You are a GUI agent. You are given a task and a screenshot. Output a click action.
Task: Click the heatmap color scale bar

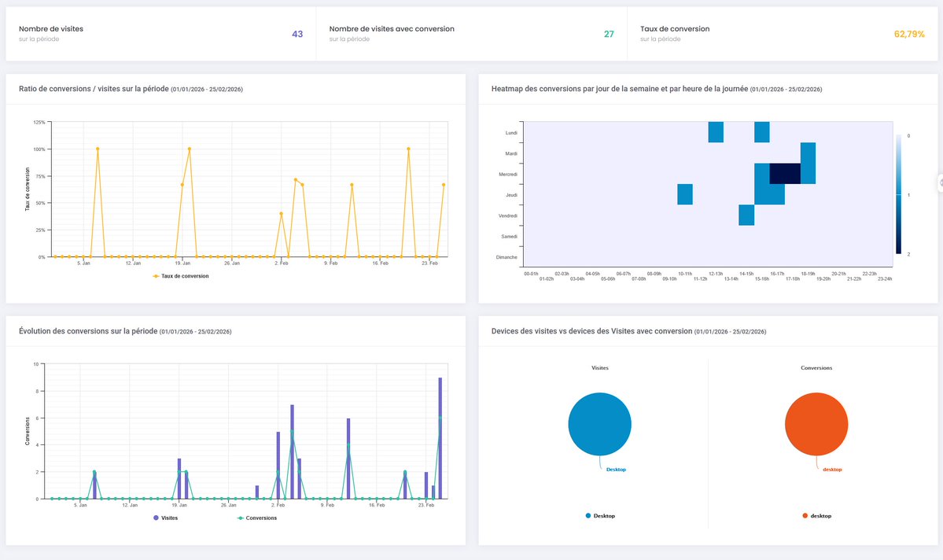click(898, 193)
